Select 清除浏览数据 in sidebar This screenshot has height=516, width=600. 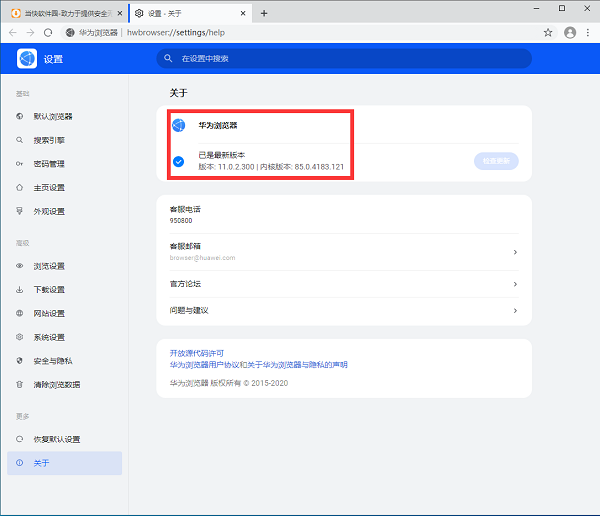[64, 385]
